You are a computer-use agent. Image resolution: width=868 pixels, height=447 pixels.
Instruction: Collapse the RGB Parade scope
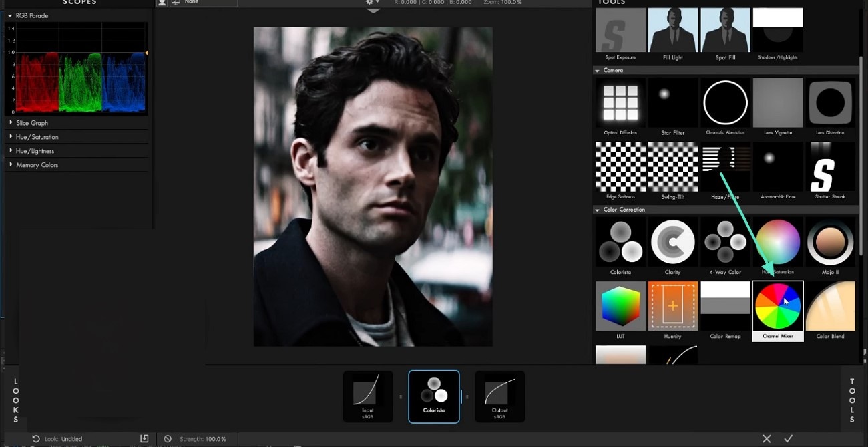click(10, 15)
